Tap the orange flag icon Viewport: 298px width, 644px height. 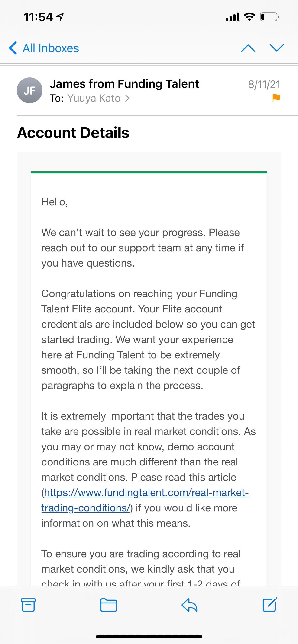tap(276, 98)
